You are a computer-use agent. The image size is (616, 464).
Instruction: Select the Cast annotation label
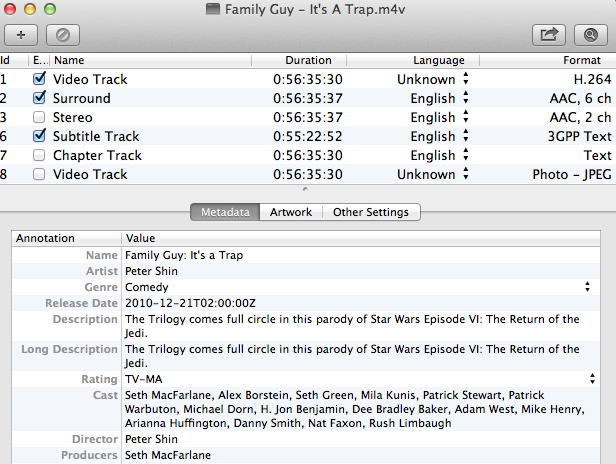point(105,395)
